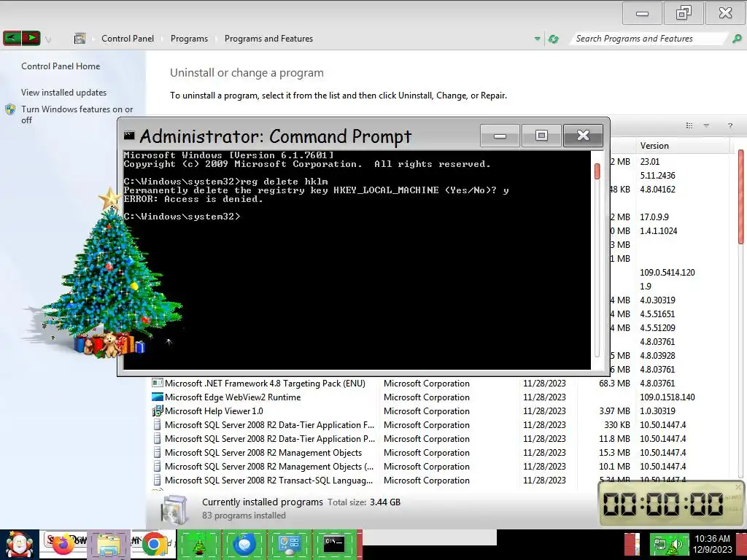Minimize the Command Prompt window
The image size is (747, 560).
click(500, 136)
